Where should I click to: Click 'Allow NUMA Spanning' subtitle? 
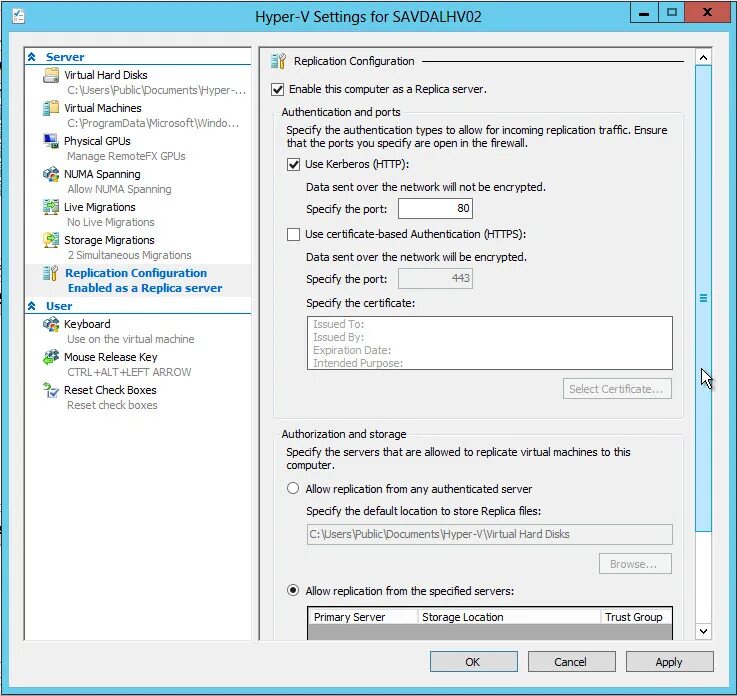(119, 189)
